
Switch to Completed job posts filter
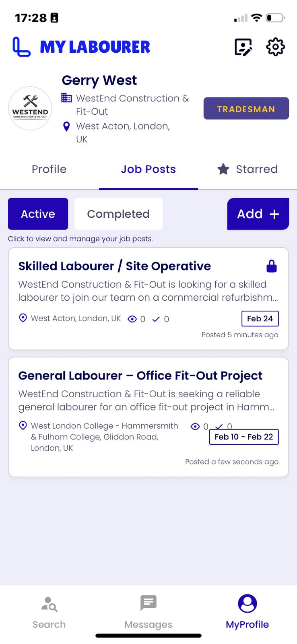[x=118, y=214]
